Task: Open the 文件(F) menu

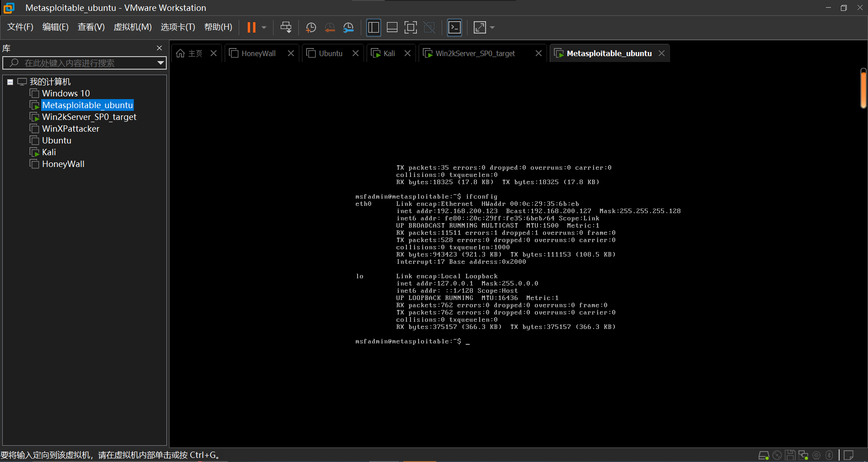Action: (x=20, y=27)
